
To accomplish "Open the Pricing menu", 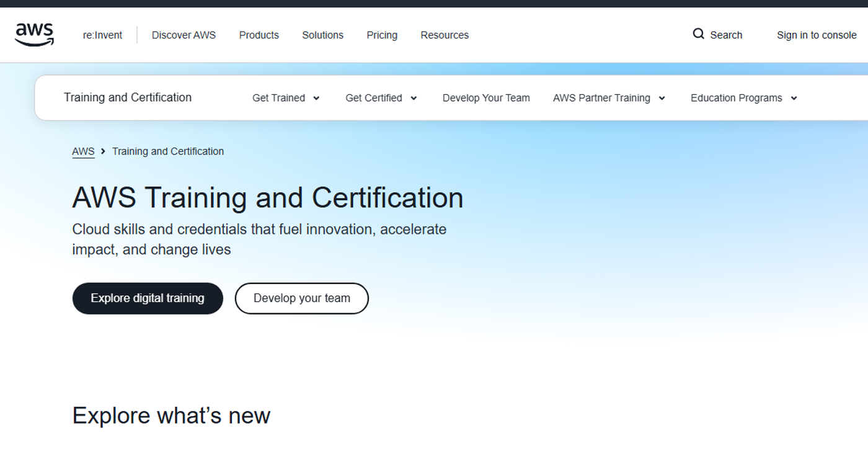I will tap(382, 35).
